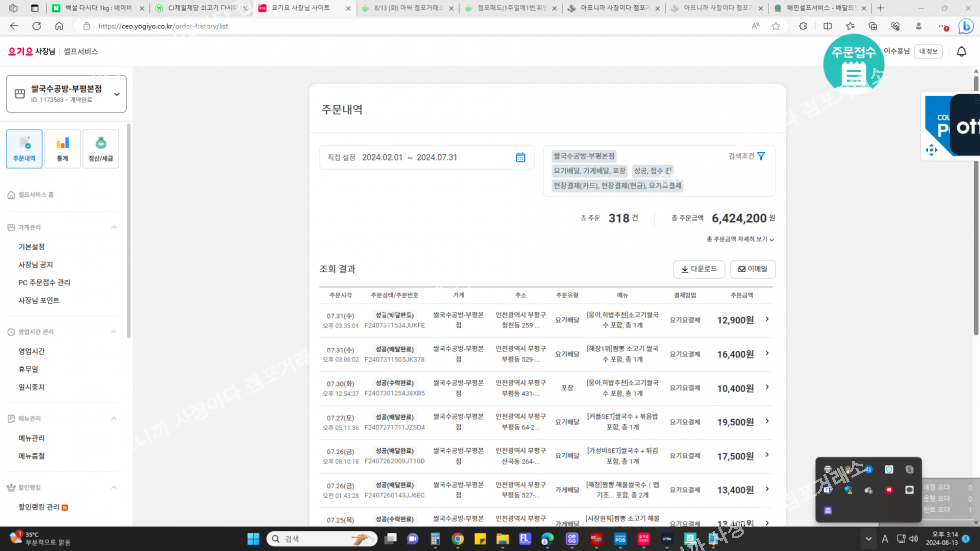
Task: Open details arrow for the 12,900원 order
Action: (767, 320)
